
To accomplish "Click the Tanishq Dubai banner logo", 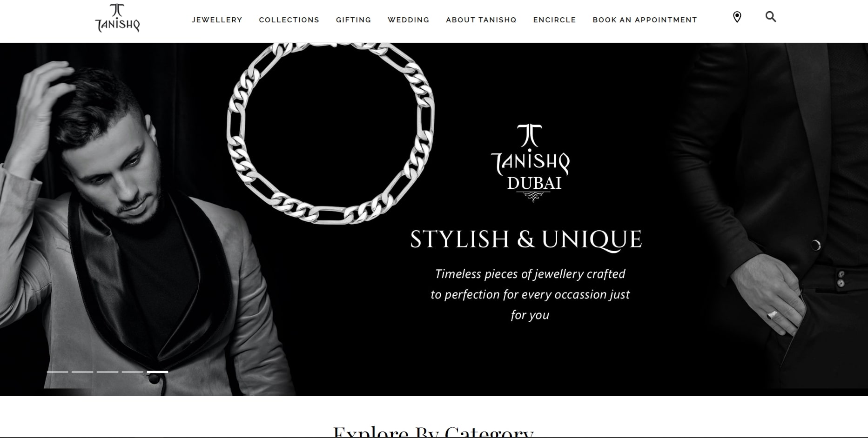I will (531, 163).
